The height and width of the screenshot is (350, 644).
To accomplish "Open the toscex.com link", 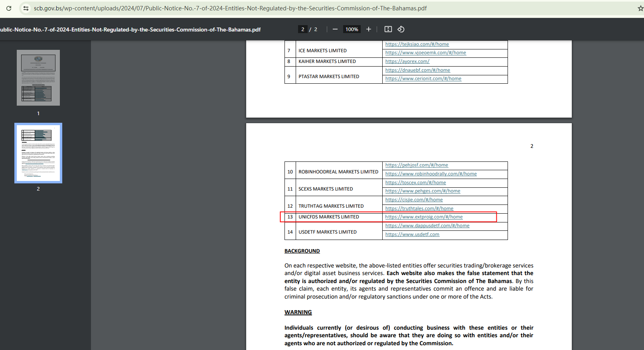I will click(x=415, y=183).
